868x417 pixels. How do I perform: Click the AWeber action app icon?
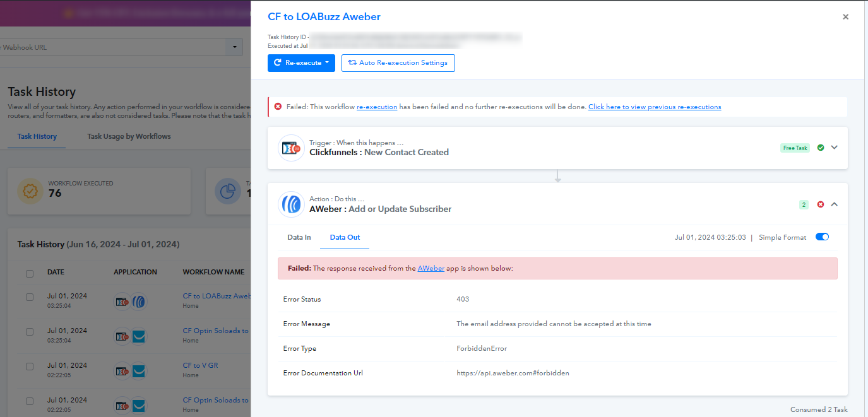[x=292, y=204]
